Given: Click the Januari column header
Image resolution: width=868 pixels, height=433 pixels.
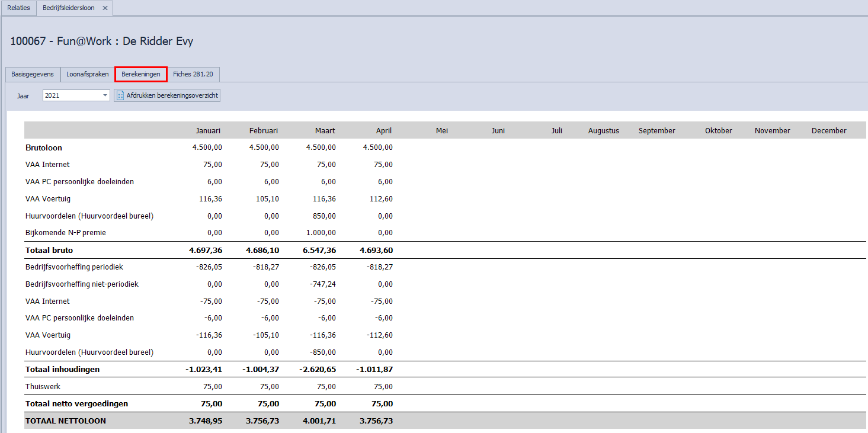Looking at the screenshot, I should click(209, 131).
